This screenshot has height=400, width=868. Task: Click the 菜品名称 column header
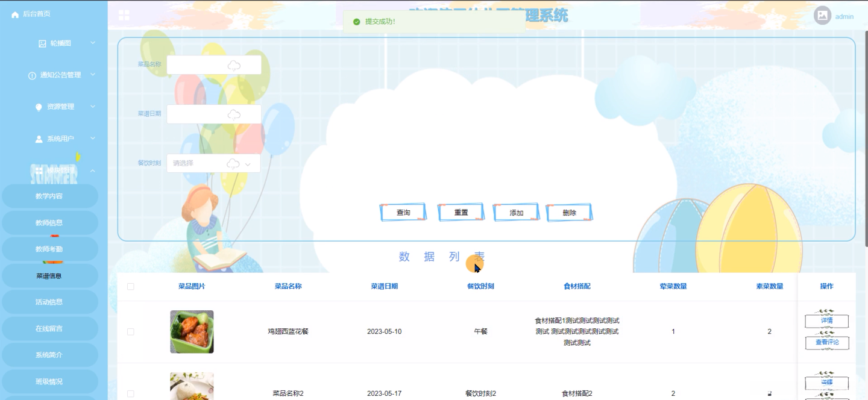click(x=288, y=287)
